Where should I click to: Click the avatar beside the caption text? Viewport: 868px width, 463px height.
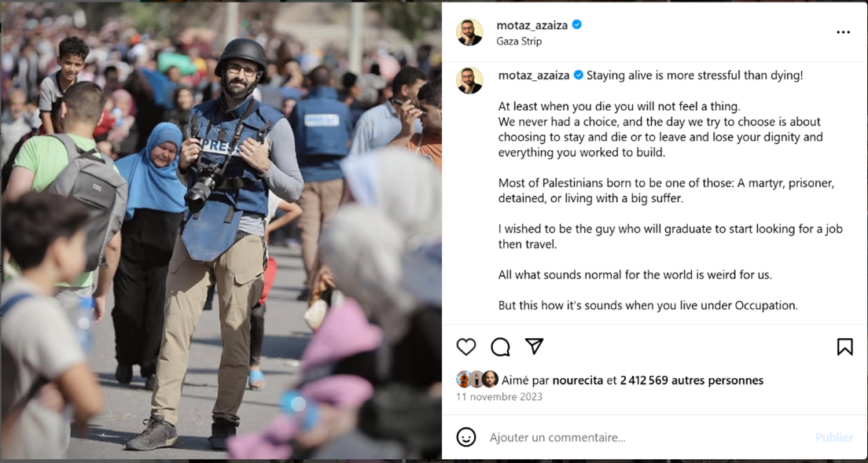coord(469,81)
